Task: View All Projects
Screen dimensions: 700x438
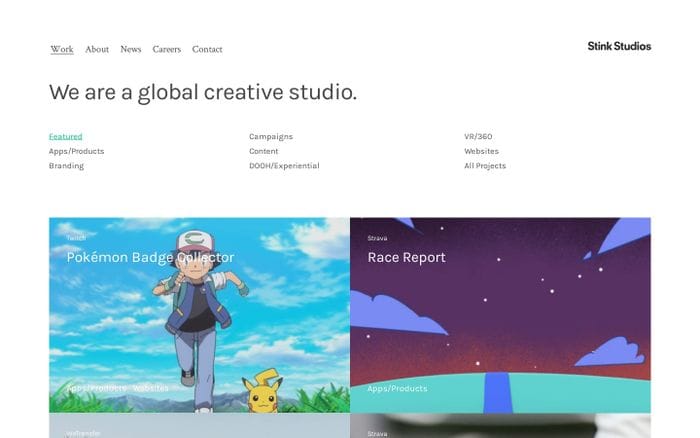Action: tap(485, 166)
